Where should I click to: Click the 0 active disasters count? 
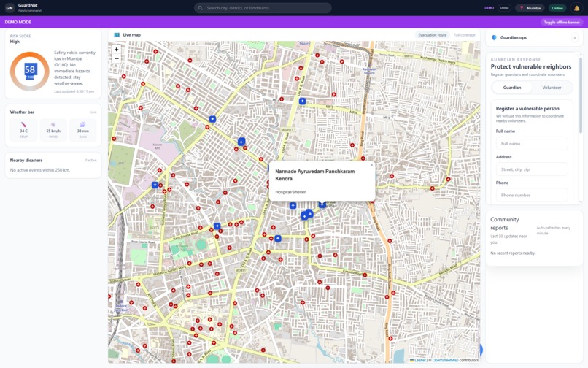tap(90, 161)
